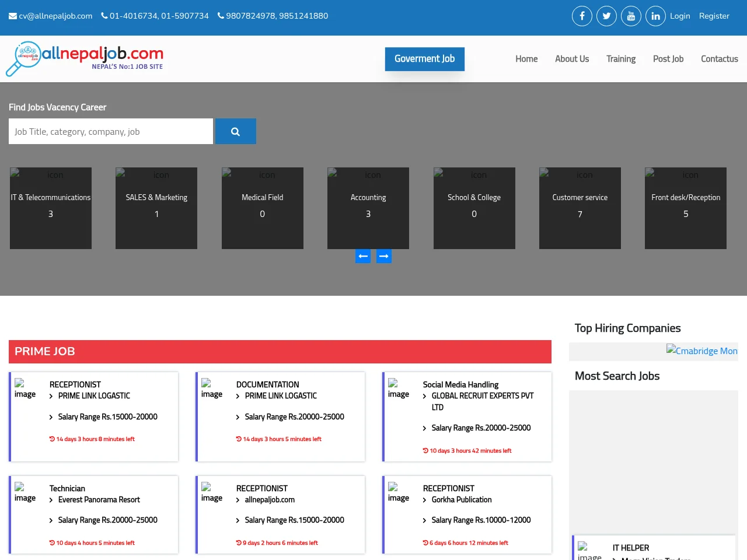Screen dimensions: 747x560
Task: Open Accounting category tile
Action: 368,208
